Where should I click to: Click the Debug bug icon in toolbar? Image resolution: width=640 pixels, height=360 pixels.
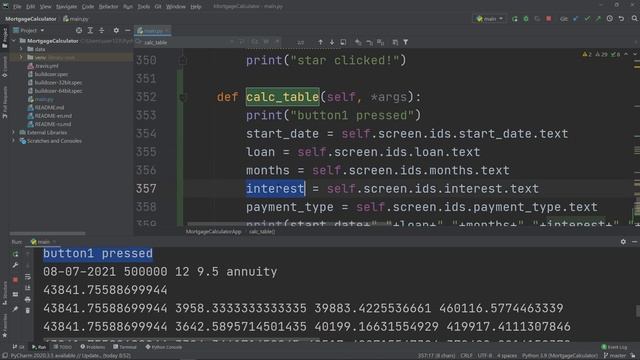tap(526, 19)
